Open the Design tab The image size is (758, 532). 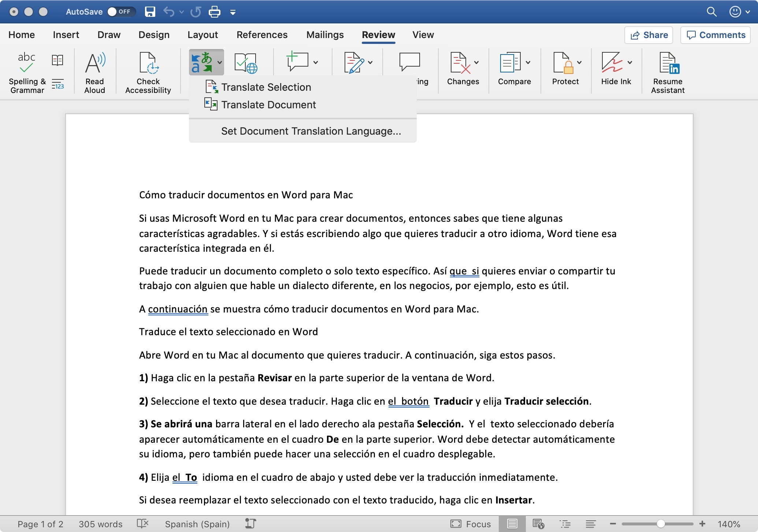point(154,35)
